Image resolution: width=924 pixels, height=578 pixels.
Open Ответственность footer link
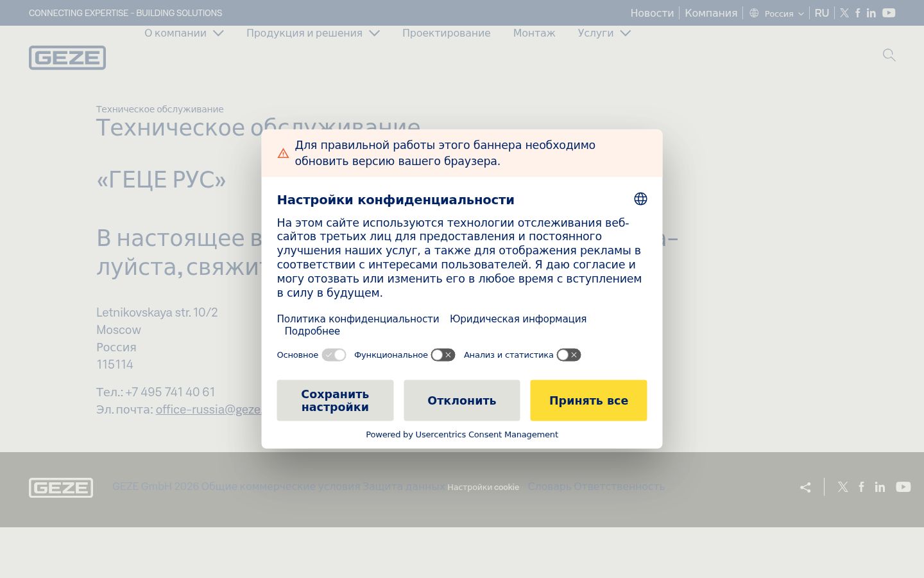click(x=619, y=487)
